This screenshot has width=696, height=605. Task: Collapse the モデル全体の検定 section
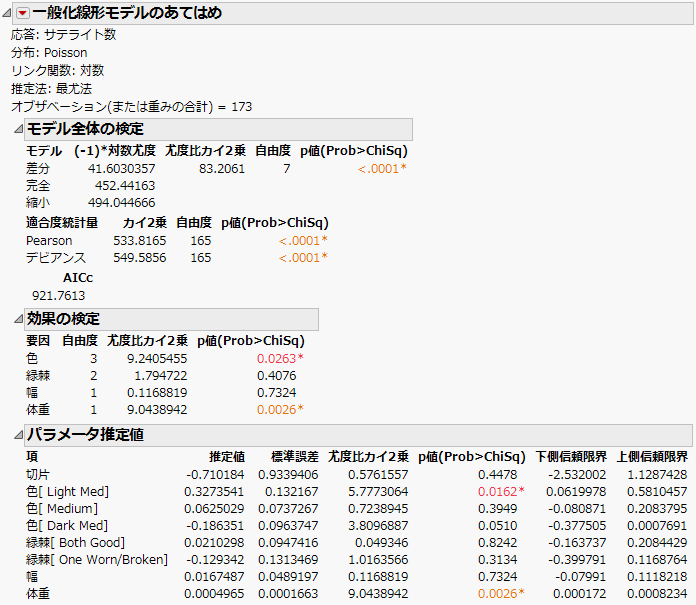tap(18, 129)
